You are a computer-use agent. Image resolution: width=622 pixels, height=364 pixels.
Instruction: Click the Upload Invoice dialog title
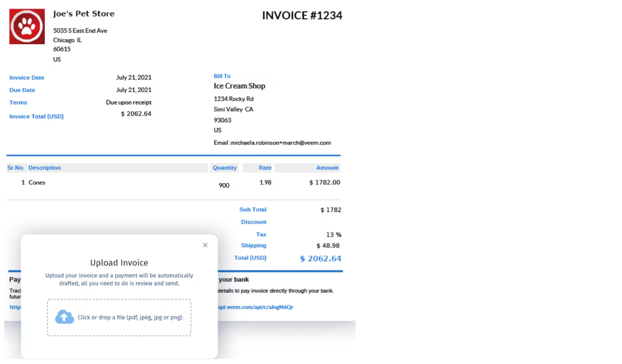[119, 262]
